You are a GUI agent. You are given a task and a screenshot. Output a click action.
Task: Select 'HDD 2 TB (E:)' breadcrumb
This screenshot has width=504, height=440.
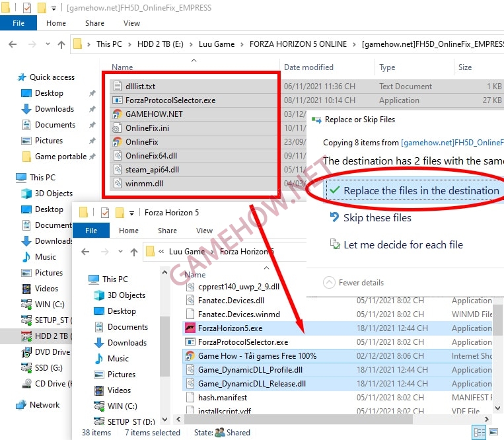click(x=160, y=44)
